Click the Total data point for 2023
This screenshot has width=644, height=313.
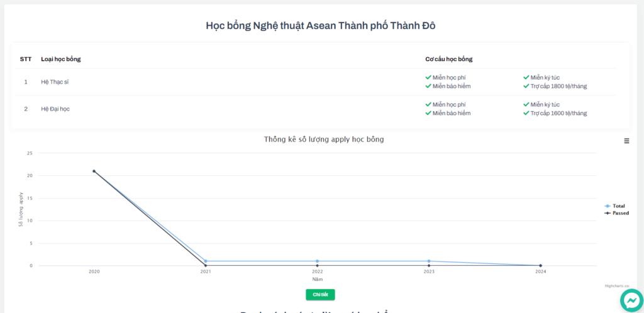[429, 261]
